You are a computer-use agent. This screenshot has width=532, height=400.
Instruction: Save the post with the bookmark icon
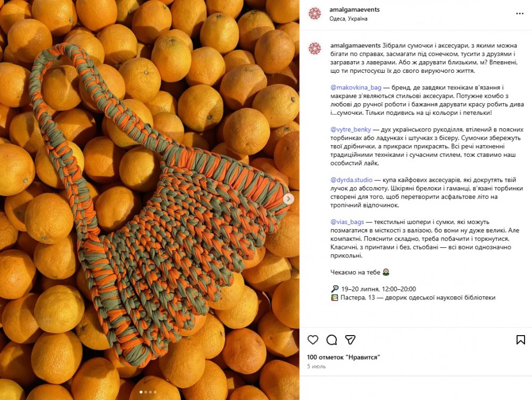520,339
